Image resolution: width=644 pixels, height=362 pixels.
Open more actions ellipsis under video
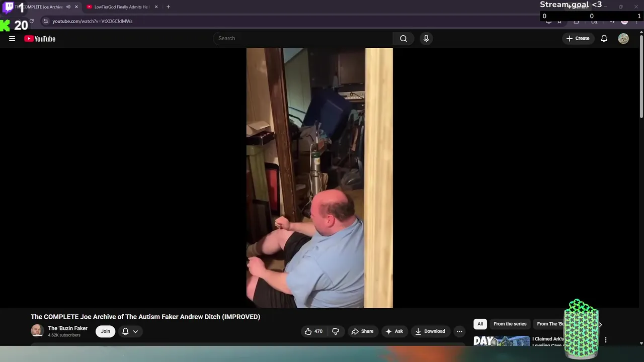click(459, 331)
